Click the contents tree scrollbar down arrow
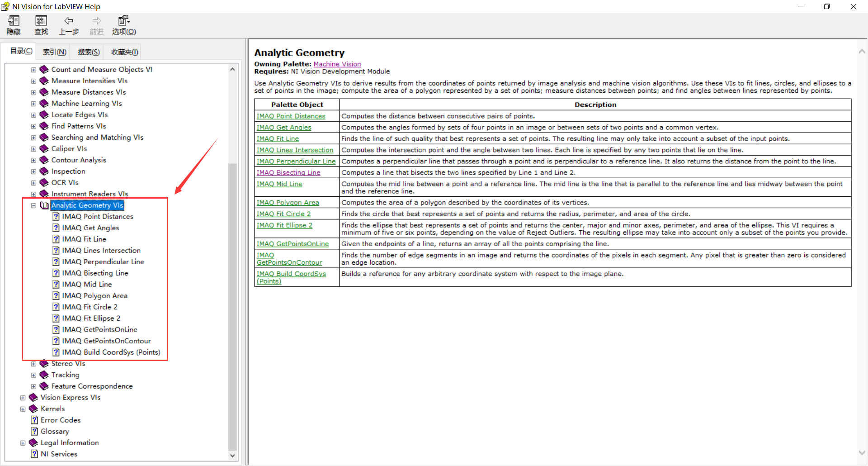Viewport: 868px width, 466px height. pyautogui.click(x=232, y=456)
